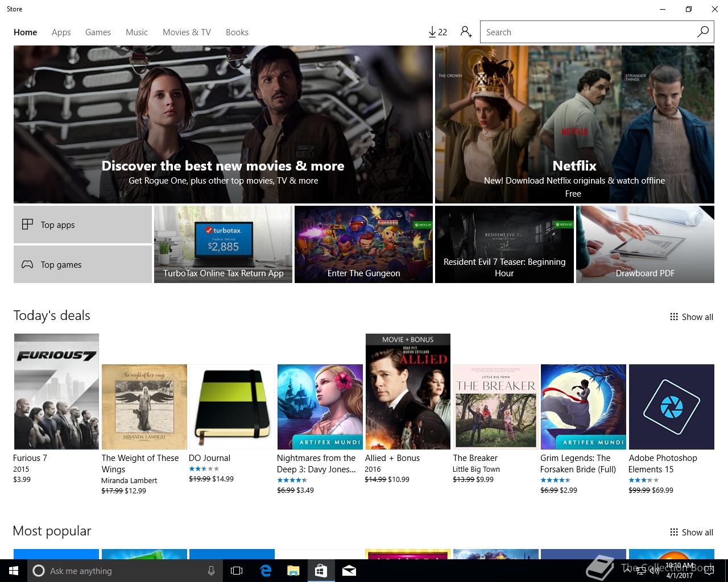728x582 pixels.
Task: Select the Furious 7 movie poster
Action: point(56,392)
